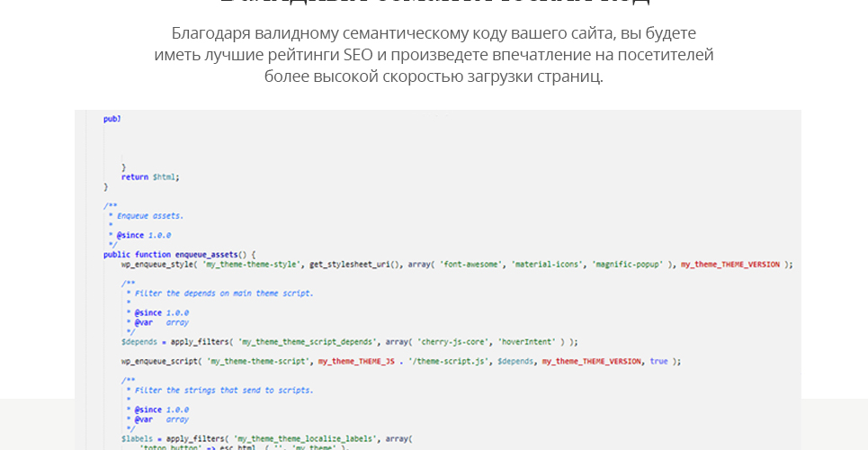This screenshot has width=868, height=450.
Task: Click the 'cherry-js-core' string in code
Action: (x=452, y=342)
